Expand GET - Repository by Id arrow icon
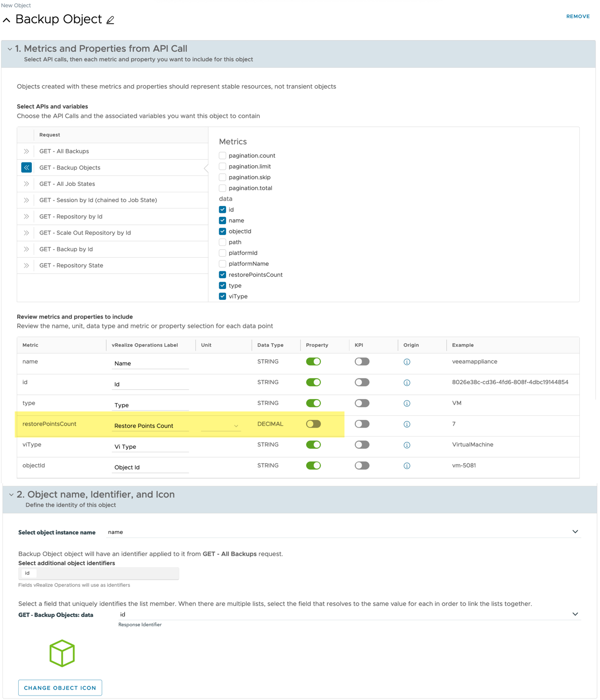The image size is (600, 700). point(27,216)
